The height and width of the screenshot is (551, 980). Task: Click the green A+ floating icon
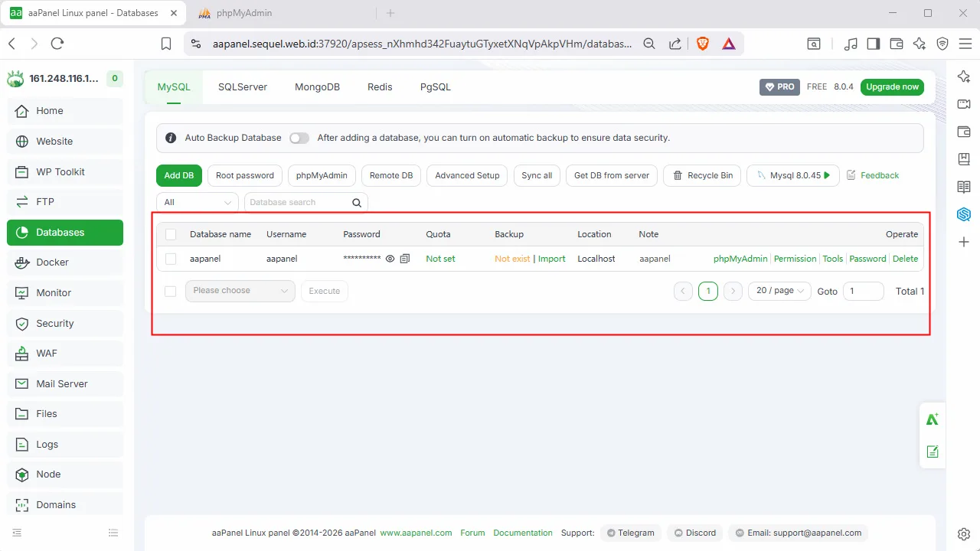[x=933, y=419]
